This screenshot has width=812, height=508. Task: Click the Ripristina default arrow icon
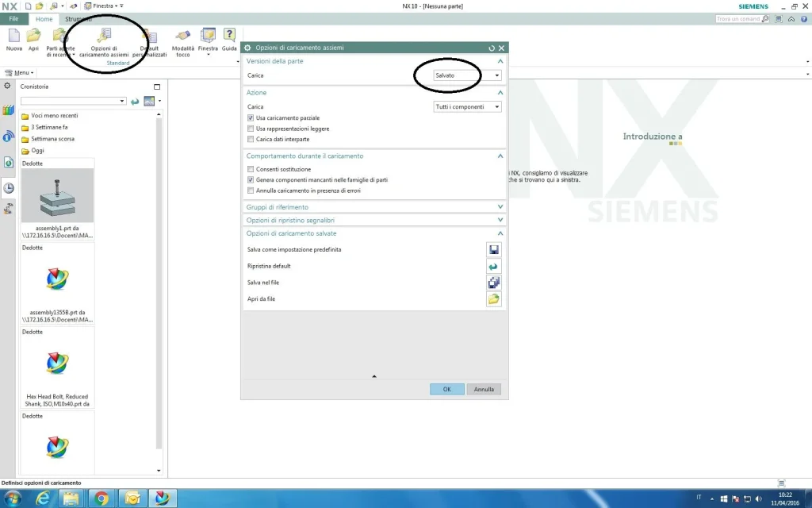click(x=493, y=266)
